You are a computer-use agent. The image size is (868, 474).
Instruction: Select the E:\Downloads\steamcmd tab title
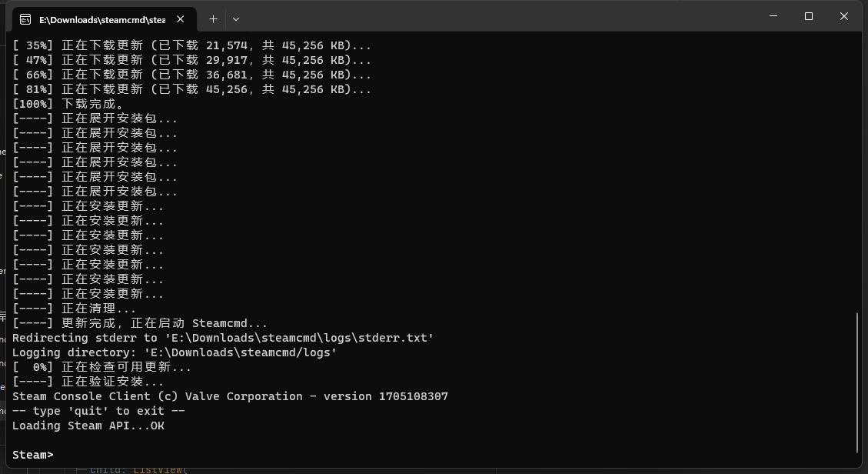click(x=102, y=19)
